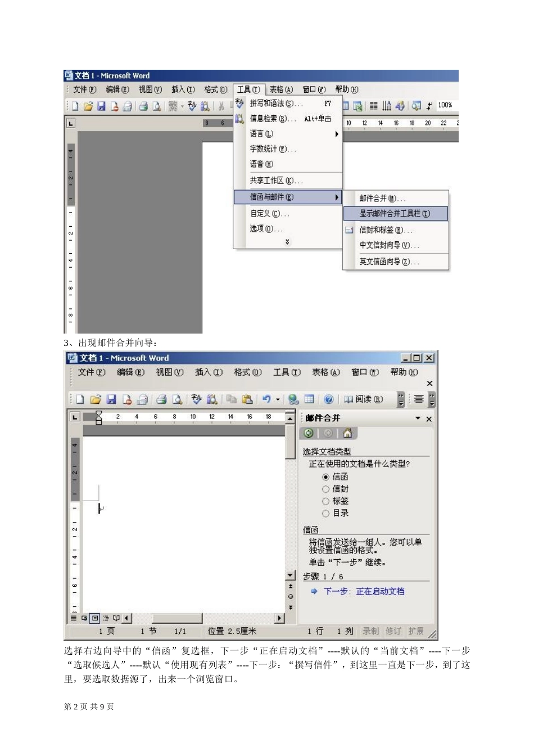534x756 pixels.
Task: Click Print icon in Tools-menu window
Action: pyautogui.click(x=143, y=106)
